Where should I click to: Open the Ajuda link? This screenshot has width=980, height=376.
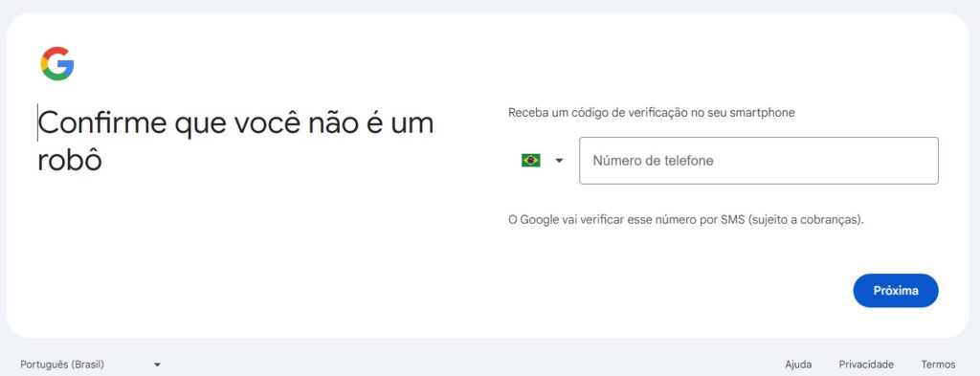pyautogui.click(x=798, y=365)
